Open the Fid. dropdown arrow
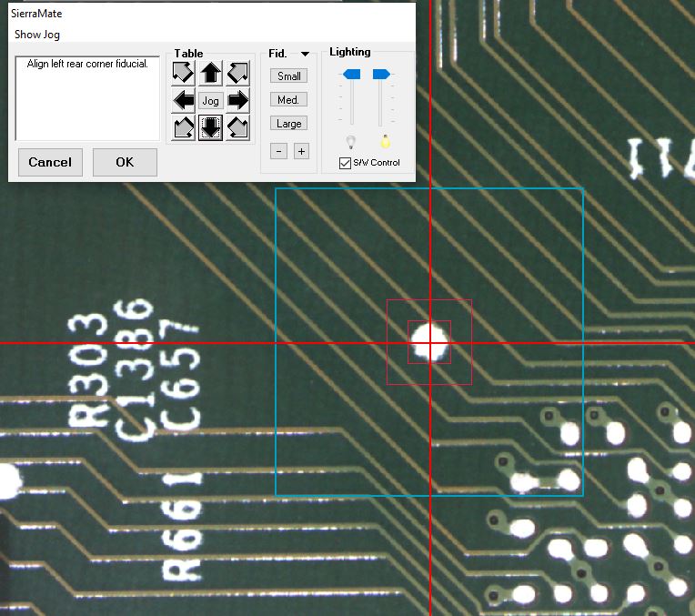Image resolution: width=695 pixels, height=616 pixels. pyautogui.click(x=305, y=54)
